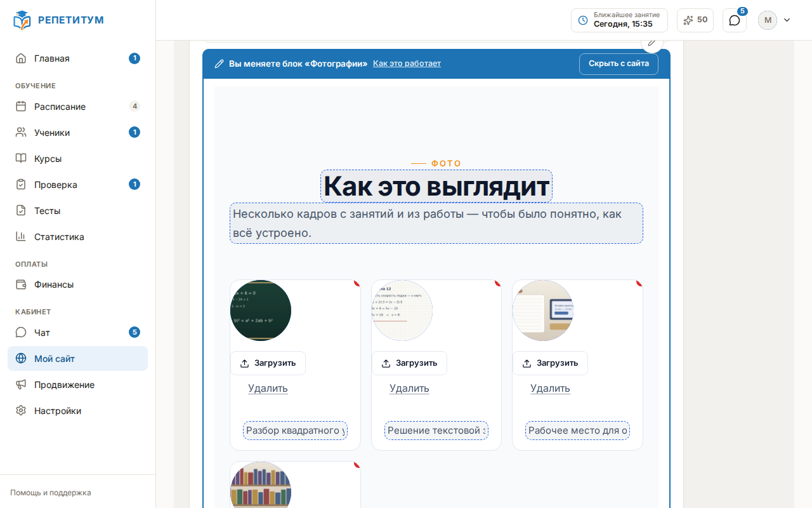The width and height of the screenshot is (812, 508).
Task: Edit the description text Несколько кадров с занятий
Action: click(x=436, y=223)
